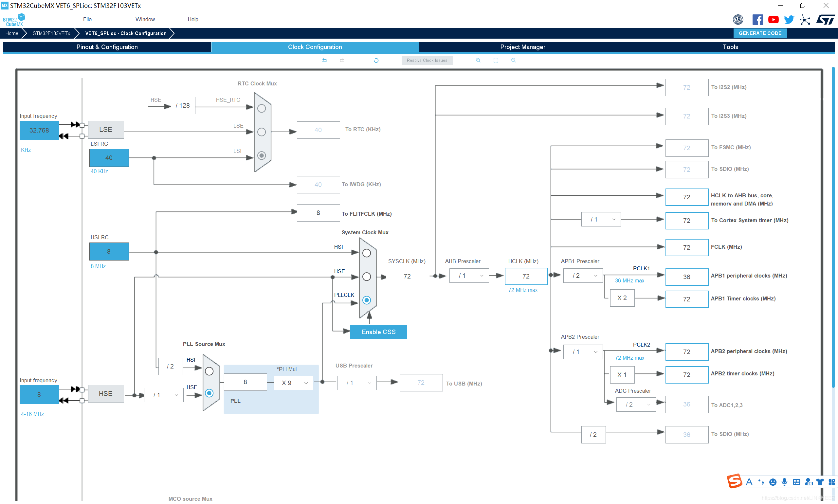Click the vertical scrollbar of the diagram
The image size is (838, 504).
click(x=833, y=227)
